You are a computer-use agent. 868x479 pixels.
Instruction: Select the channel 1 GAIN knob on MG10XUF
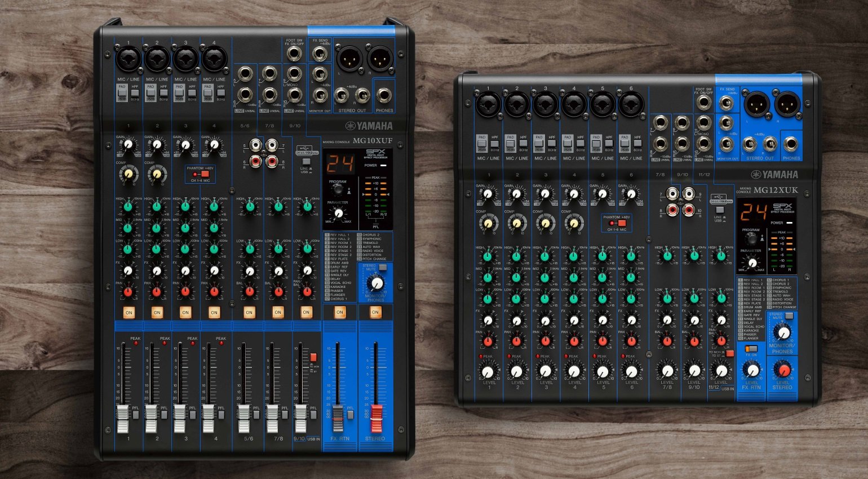pyautogui.click(x=128, y=145)
